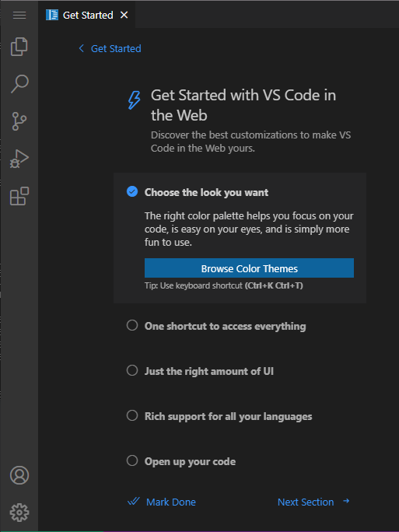Image resolution: width=399 pixels, height=532 pixels.
Task: Go to Next Section link
Action: click(306, 502)
